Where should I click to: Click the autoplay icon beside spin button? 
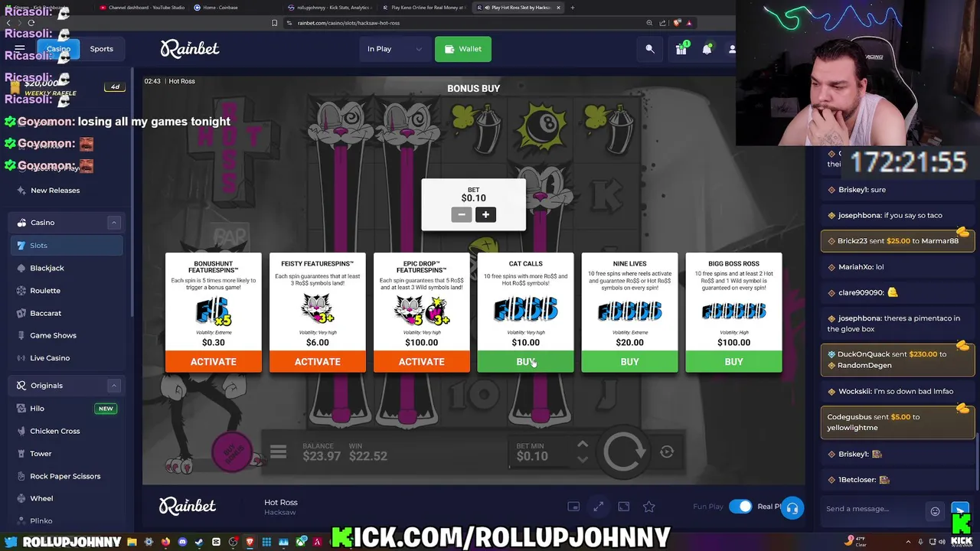[x=667, y=452]
